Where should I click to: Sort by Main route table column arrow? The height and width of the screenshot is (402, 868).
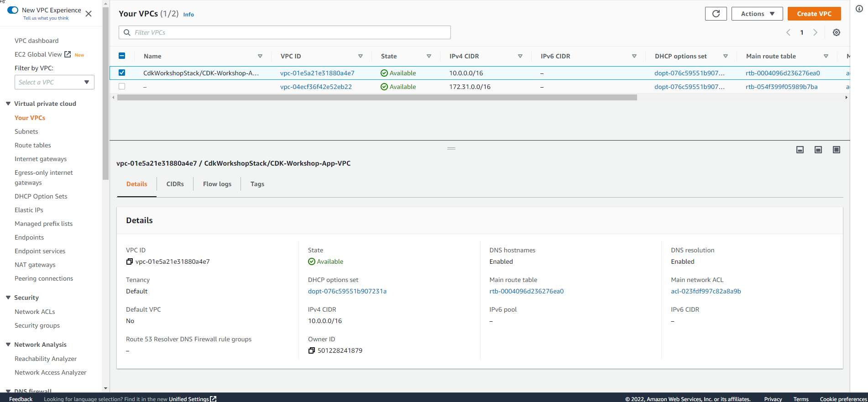[826, 56]
